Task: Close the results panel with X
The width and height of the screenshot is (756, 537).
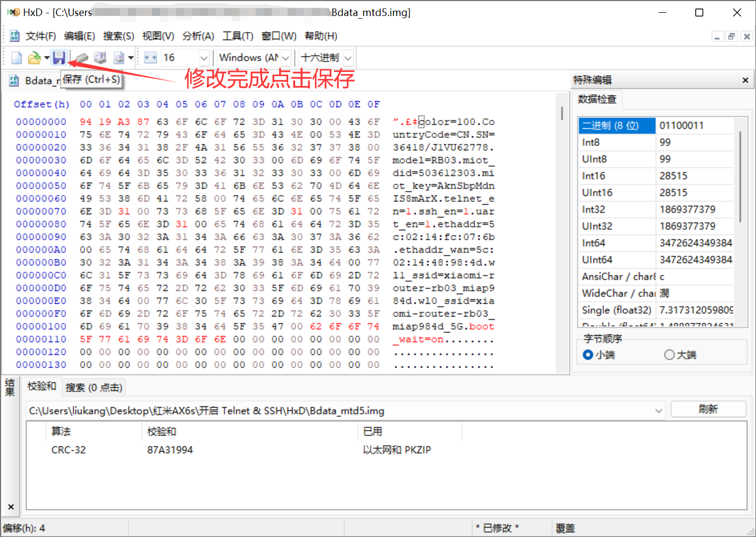Action: pyautogui.click(x=11, y=507)
